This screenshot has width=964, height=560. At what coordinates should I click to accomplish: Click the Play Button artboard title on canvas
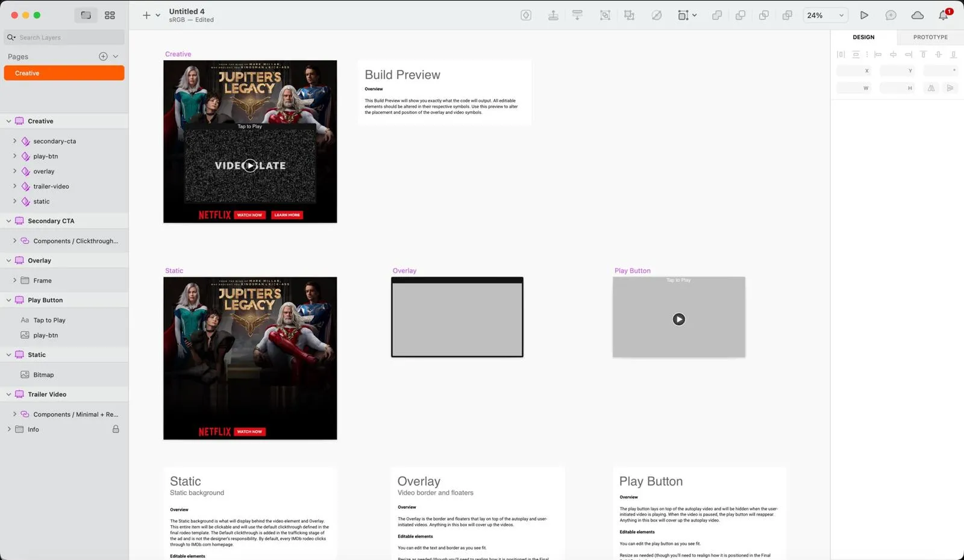tap(633, 270)
